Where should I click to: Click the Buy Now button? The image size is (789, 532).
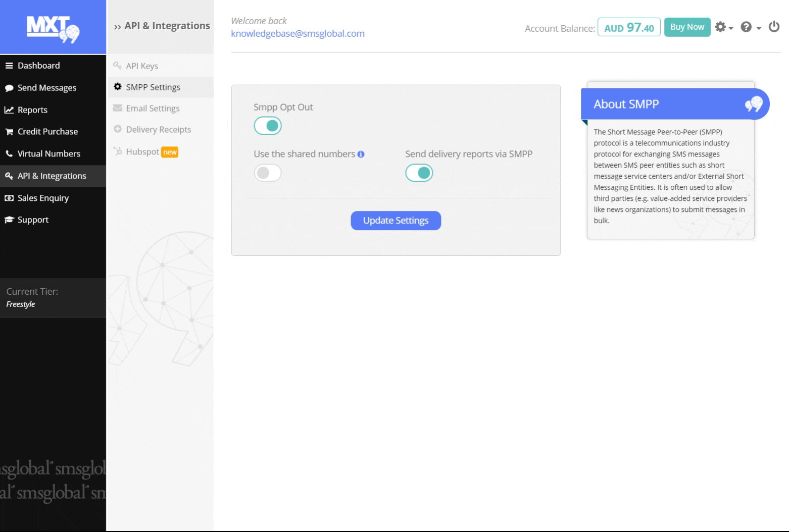(x=687, y=27)
